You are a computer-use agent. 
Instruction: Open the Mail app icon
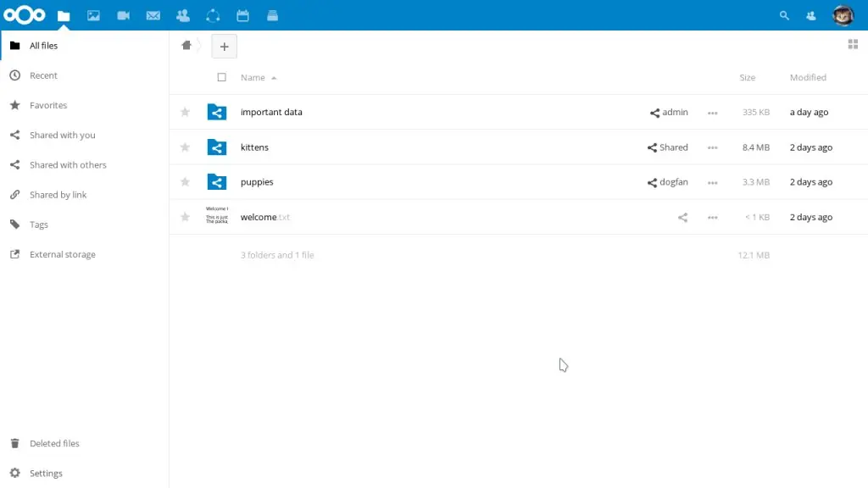pos(153,15)
